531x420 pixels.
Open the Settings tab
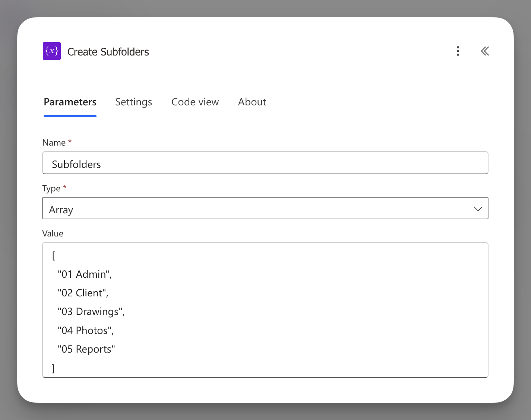click(x=133, y=102)
